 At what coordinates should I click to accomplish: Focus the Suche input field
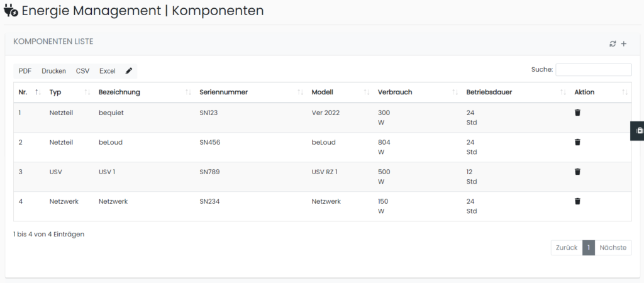click(x=594, y=70)
